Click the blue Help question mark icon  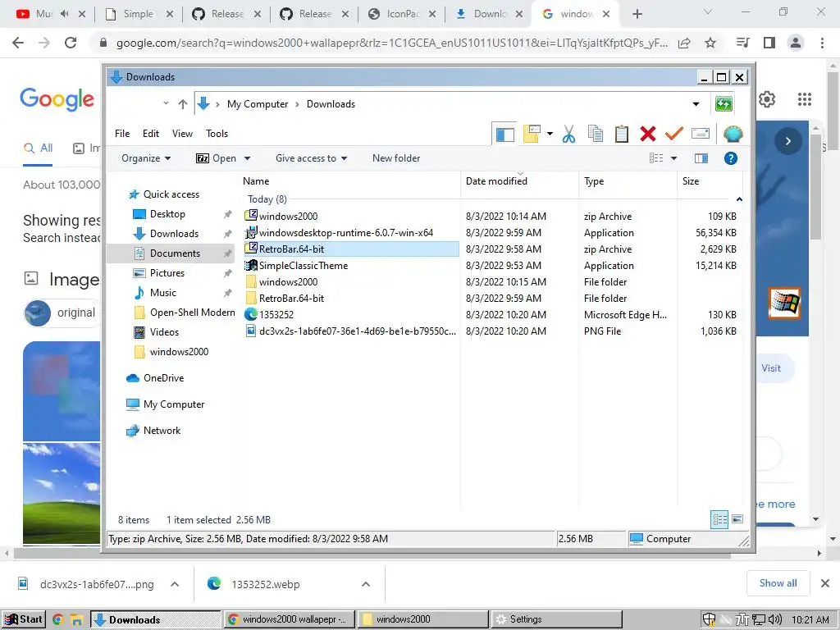pyautogui.click(x=731, y=158)
